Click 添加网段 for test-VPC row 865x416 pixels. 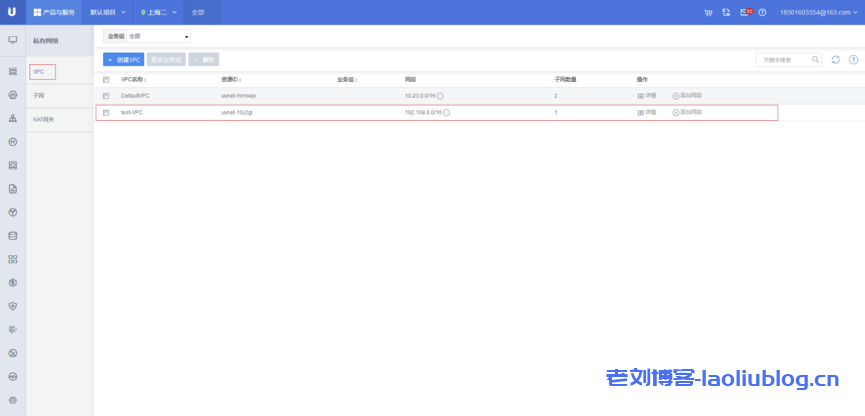click(x=687, y=113)
